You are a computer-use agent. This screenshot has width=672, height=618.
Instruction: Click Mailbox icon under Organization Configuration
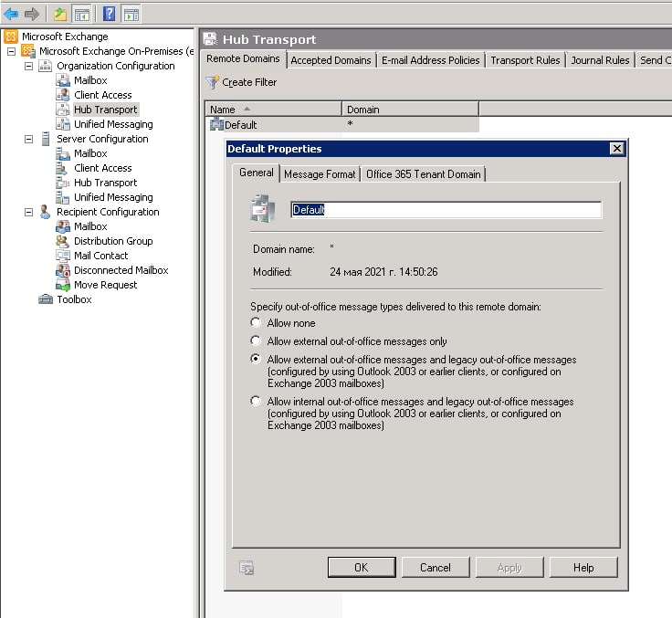tap(63, 80)
